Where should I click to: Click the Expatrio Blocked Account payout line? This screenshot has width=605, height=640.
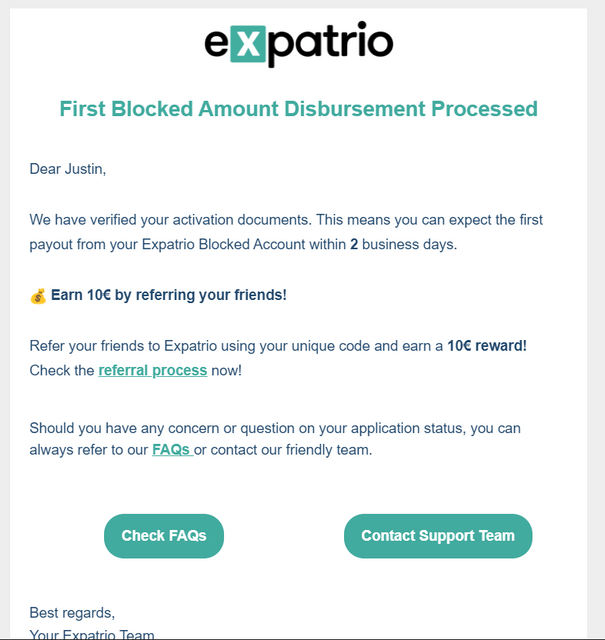(x=243, y=244)
